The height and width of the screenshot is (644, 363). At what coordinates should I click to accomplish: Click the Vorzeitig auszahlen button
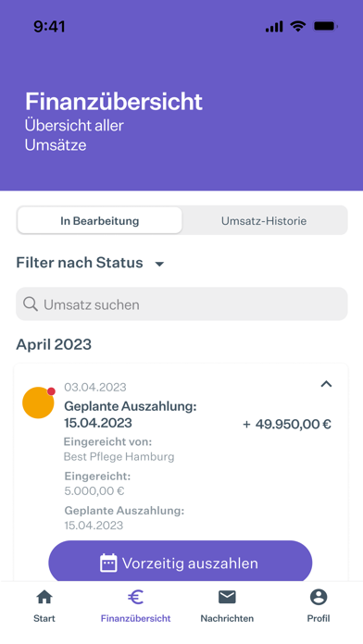click(180, 563)
